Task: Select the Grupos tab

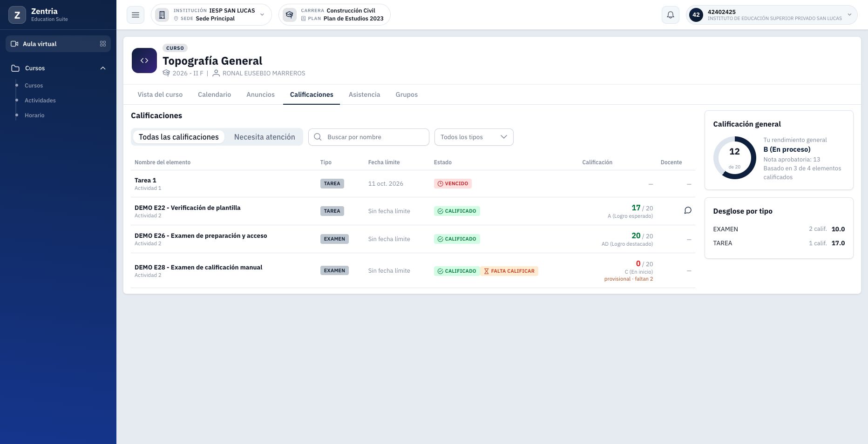Action: (x=407, y=94)
